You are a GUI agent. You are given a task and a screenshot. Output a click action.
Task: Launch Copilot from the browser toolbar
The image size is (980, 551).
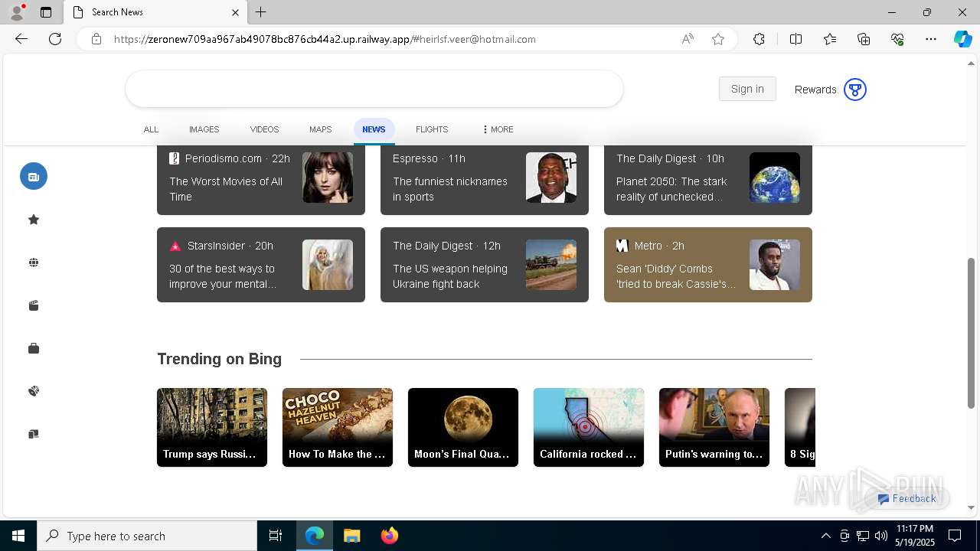coord(962,39)
